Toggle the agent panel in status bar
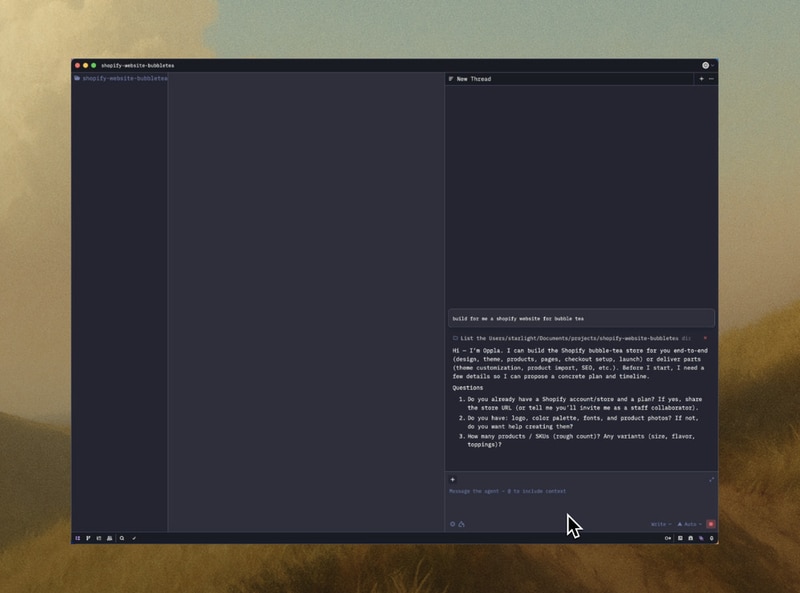Image resolution: width=800 pixels, height=593 pixels. coord(701,538)
